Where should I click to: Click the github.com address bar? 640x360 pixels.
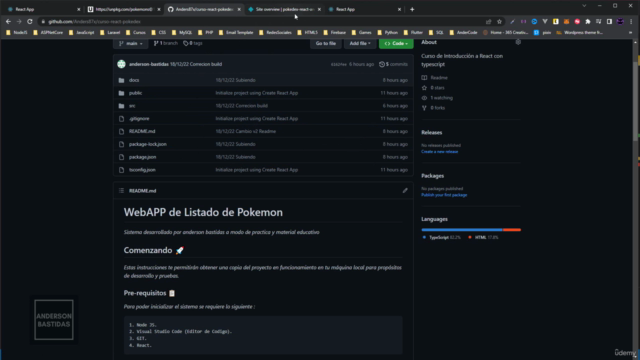coord(261,22)
